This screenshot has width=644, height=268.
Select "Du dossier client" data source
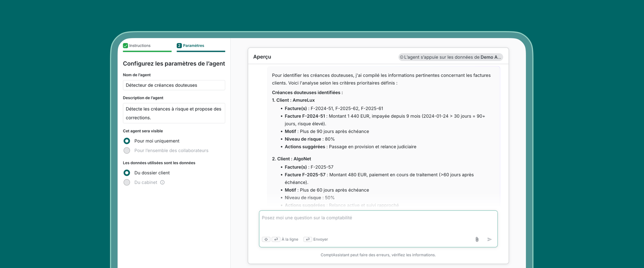pos(127,173)
